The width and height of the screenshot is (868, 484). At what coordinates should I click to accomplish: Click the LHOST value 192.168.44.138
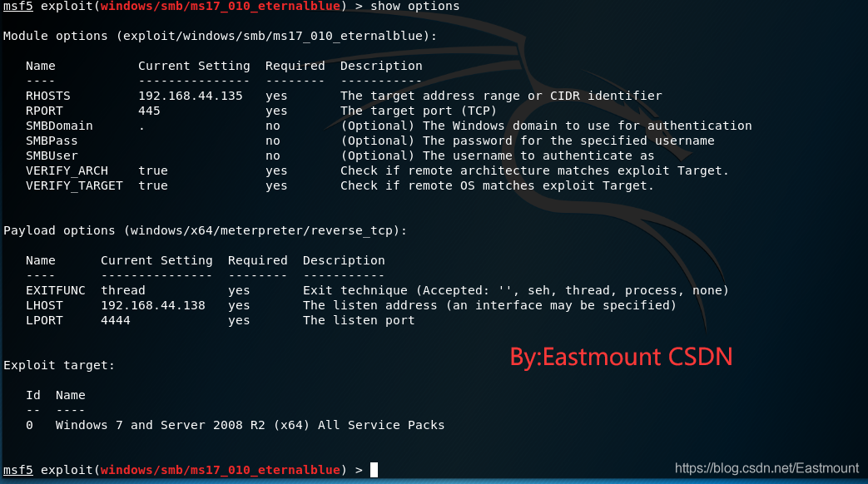pyautogui.click(x=153, y=305)
